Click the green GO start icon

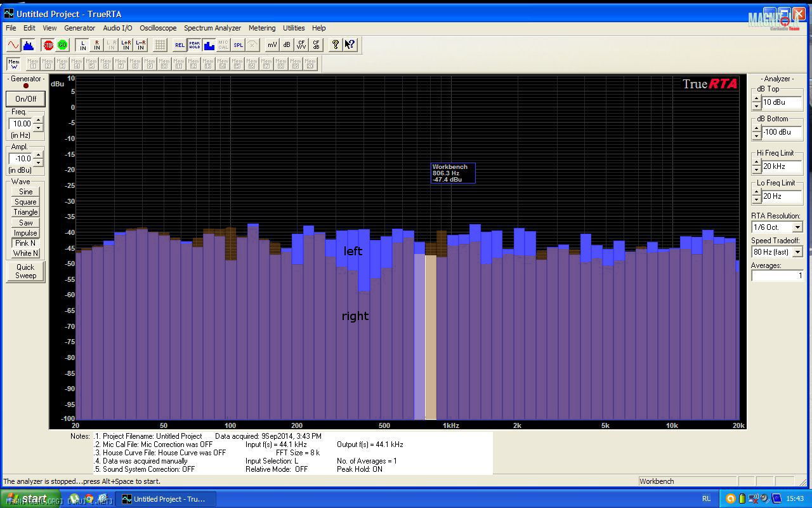point(62,44)
